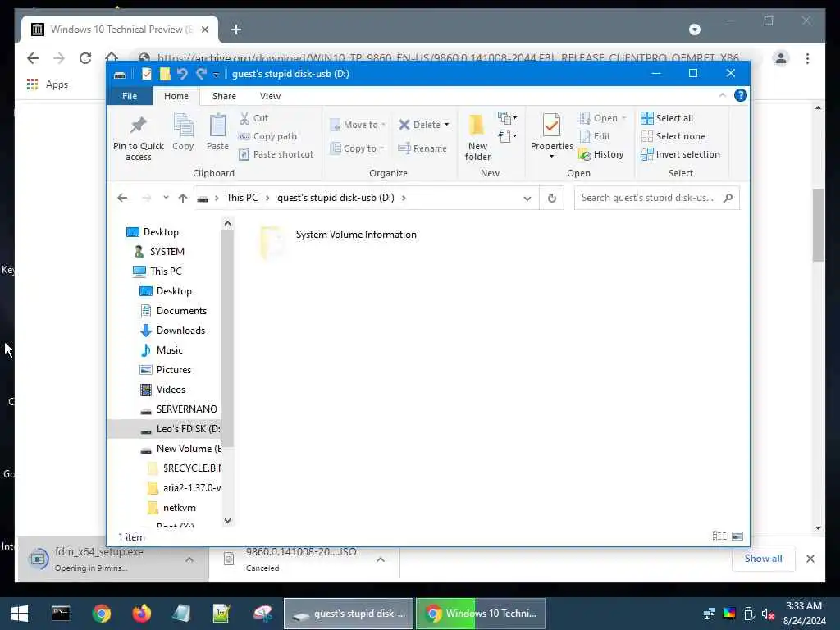840x630 pixels.
Task: Click Rename in Organize group
Action: 422,148
